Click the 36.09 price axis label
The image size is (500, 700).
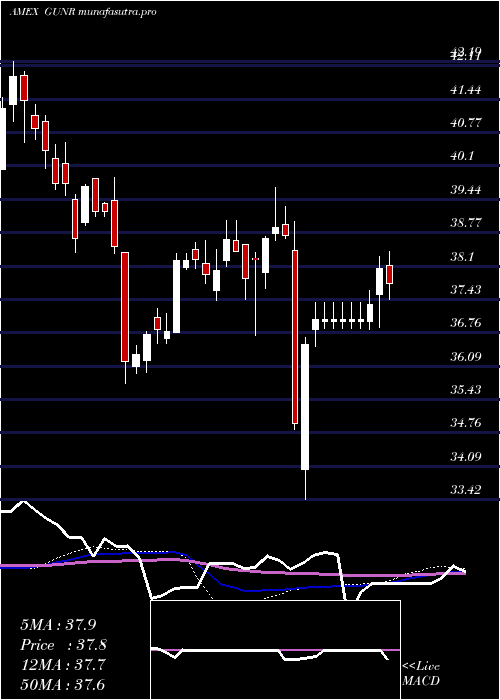click(x=466, y=356)
